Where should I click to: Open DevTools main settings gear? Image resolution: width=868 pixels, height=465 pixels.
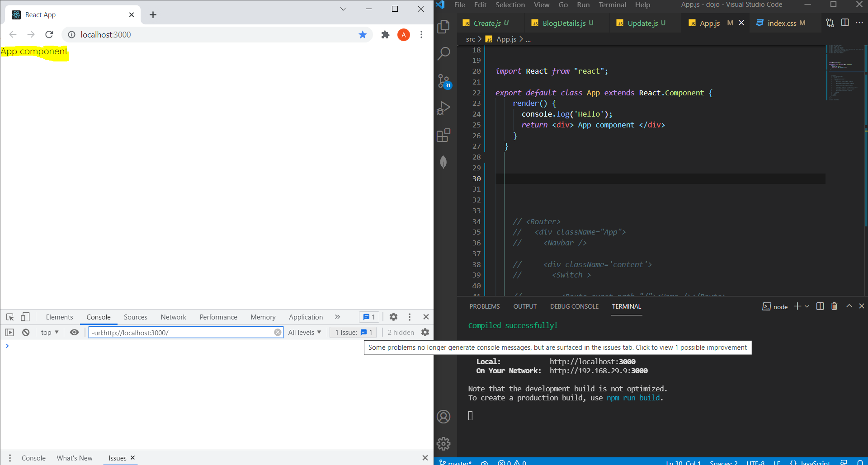click(393, 317)
